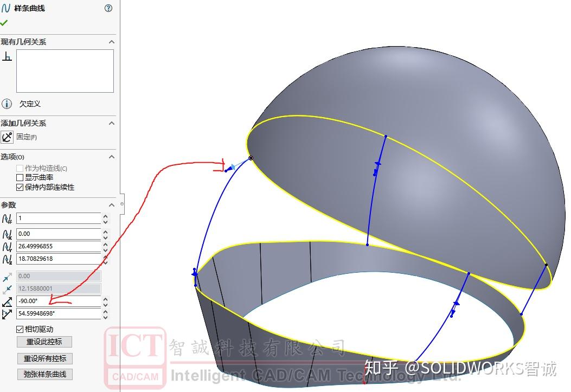Click the spline Y-coordinate parameter icon
The width and height of the screenshot is (571, 392).
(6, 247)
